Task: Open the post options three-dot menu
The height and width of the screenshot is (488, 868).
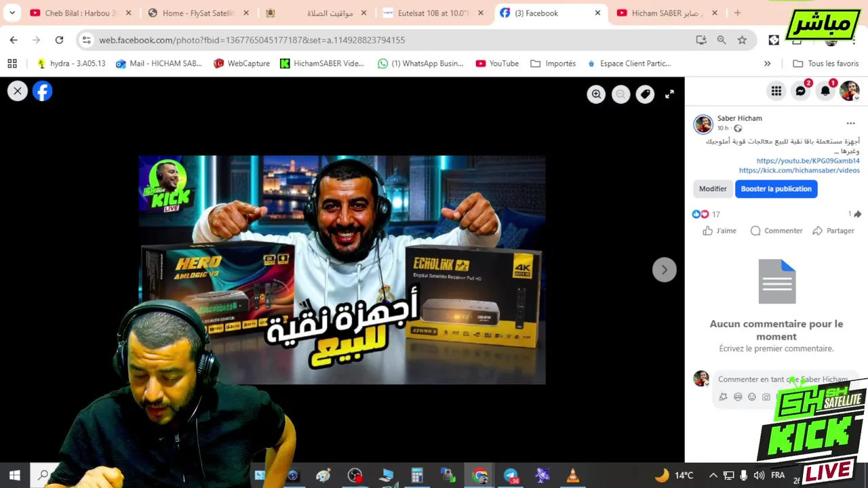Action: click(x=850, y=123)
